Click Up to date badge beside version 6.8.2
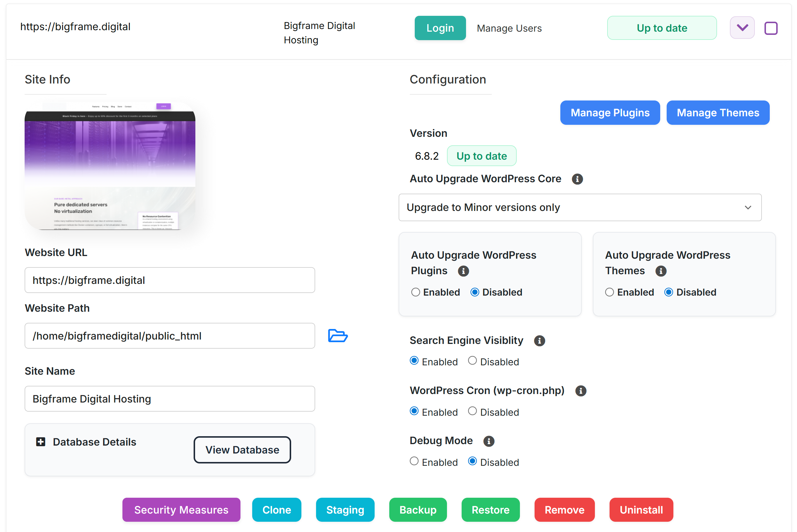 [481, 156]
